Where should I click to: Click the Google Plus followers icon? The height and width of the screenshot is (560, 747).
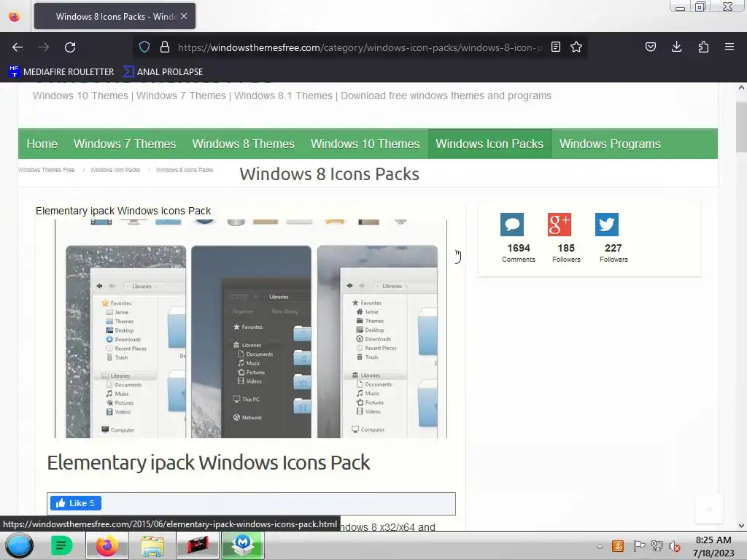coord(560,225)
